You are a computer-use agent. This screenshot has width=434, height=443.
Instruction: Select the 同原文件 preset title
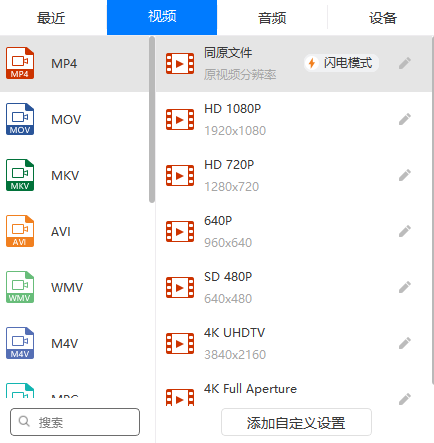click(228, 53)
